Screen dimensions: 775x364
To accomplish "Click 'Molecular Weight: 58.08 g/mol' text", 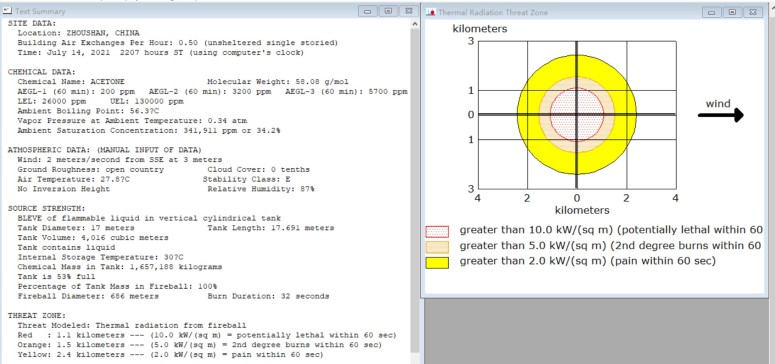I will click(x=278, y=82).
